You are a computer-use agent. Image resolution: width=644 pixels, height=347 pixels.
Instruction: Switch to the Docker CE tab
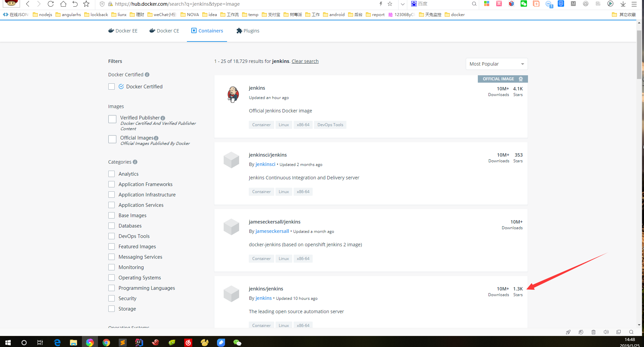tap(164, 31)
